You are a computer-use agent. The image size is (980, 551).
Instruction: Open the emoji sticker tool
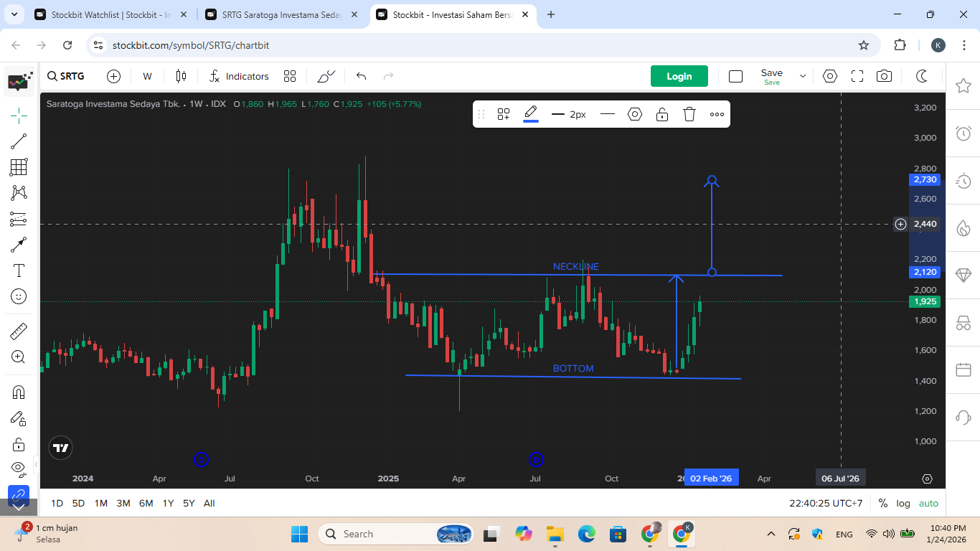point(19,296)
